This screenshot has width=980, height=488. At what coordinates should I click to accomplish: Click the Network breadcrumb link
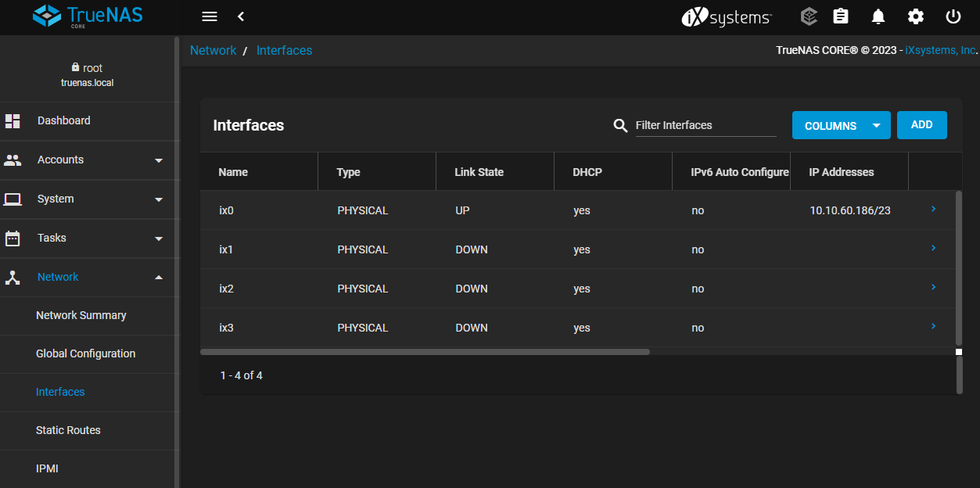pos(213,50)
